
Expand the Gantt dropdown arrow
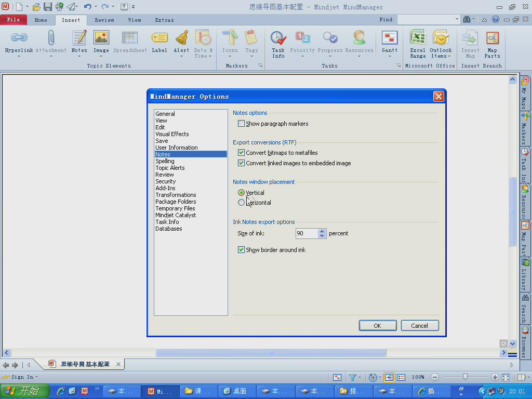click(390, 56)
